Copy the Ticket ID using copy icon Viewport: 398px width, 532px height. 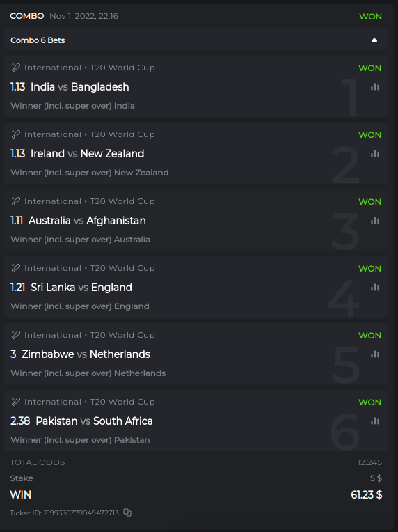click(x=127, y=513)
